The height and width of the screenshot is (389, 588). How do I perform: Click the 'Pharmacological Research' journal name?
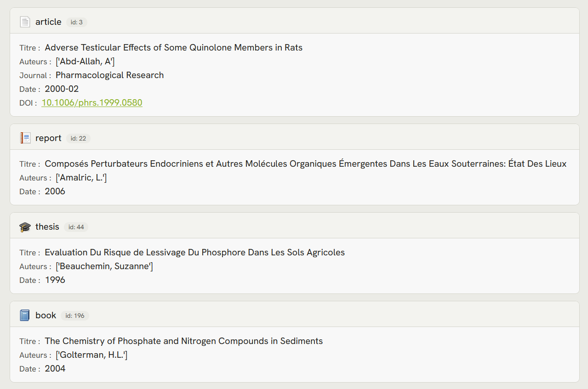[109, 75]
